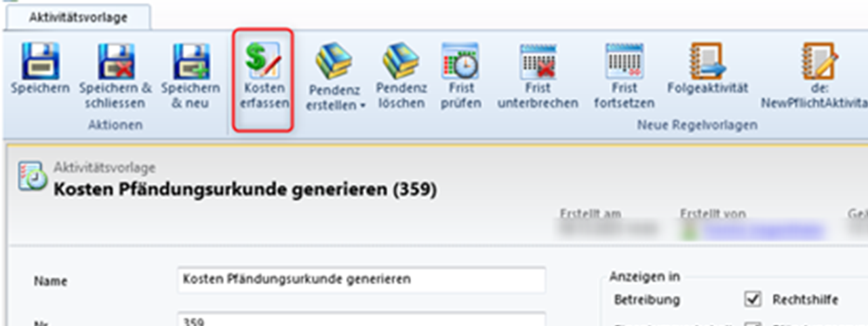
Task: Click Pendenz erstellen book icon
Action: 334,62
